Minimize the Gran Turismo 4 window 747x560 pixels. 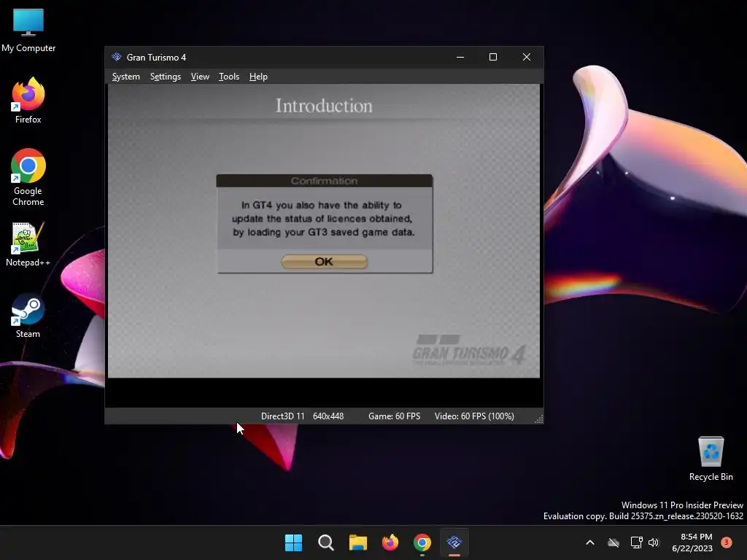pos(460,57)
